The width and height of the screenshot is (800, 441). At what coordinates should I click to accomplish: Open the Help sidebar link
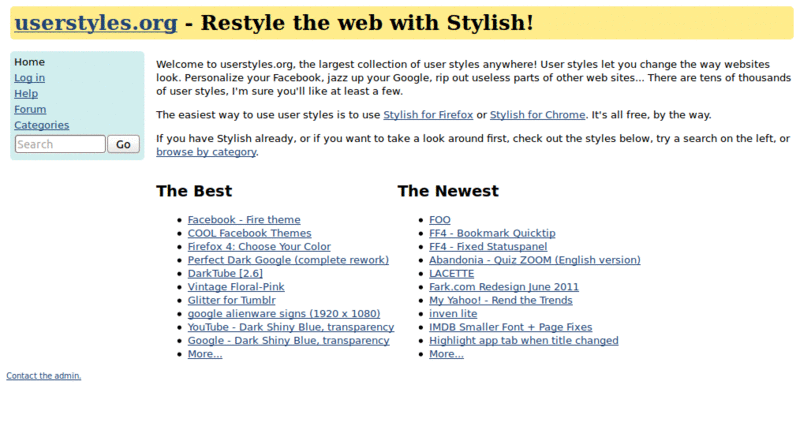(x=26, y=93)
